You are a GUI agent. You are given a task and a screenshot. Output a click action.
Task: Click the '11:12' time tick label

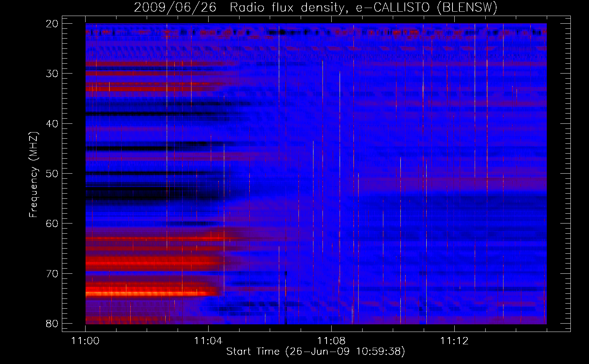(x=454, y=341)
